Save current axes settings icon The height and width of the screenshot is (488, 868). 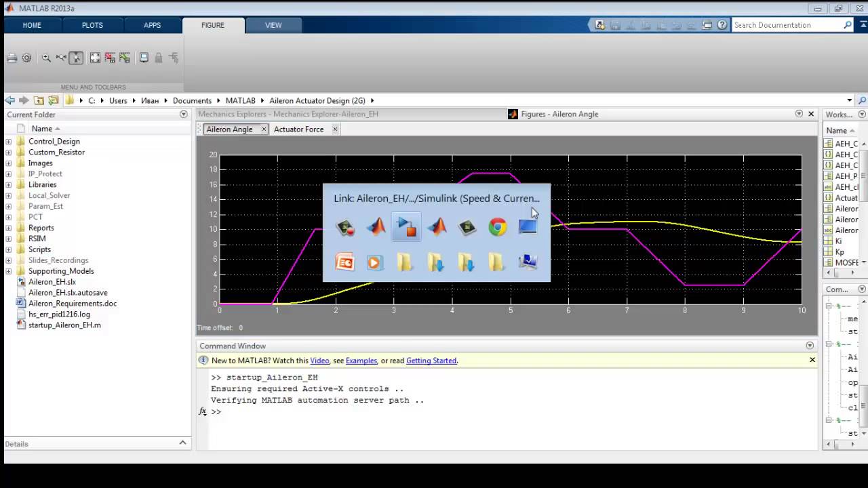coord(110,58)
